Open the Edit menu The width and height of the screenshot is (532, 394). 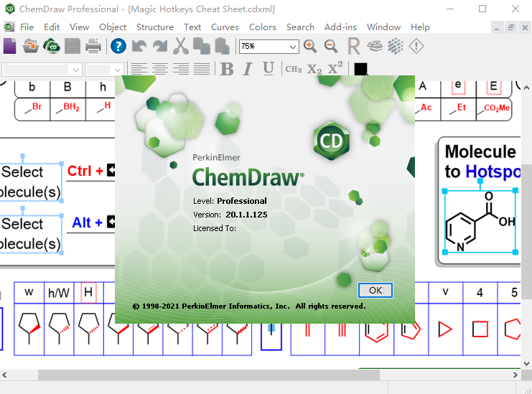click(52, 27)
